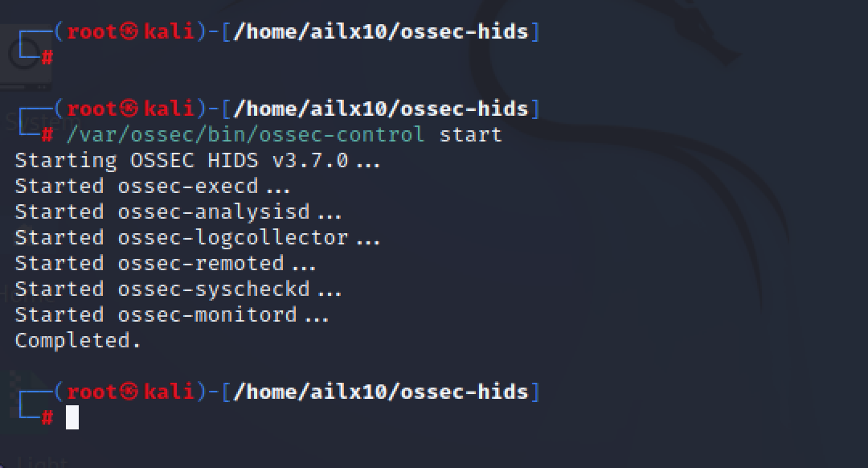Click the red # symbol under the first prompt
The width and height of the screenshot is (868, 468).
point(47,57)
